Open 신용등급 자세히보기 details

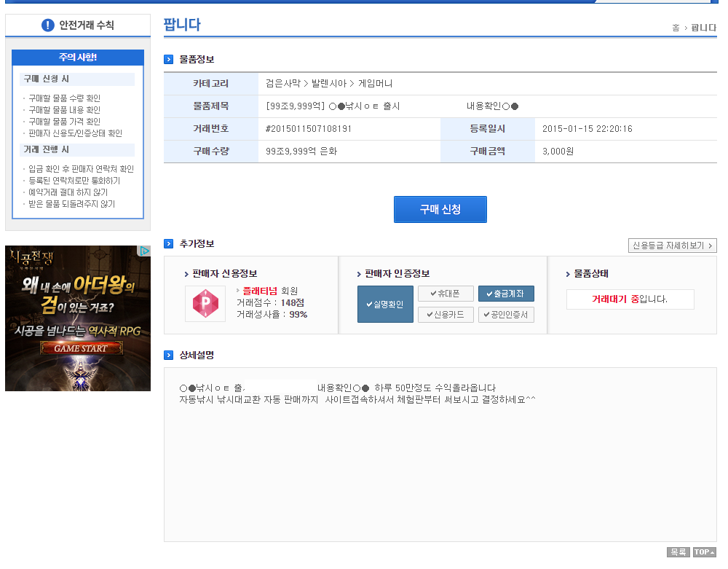pos(672,246)
